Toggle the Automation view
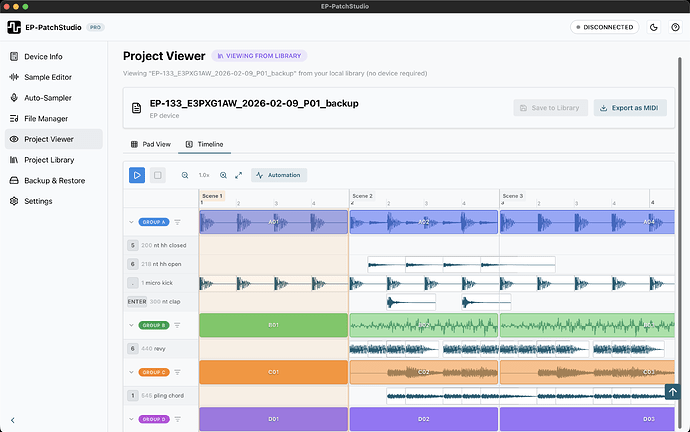690x432 pixels. pyautogui.click(x=279, y=175)
